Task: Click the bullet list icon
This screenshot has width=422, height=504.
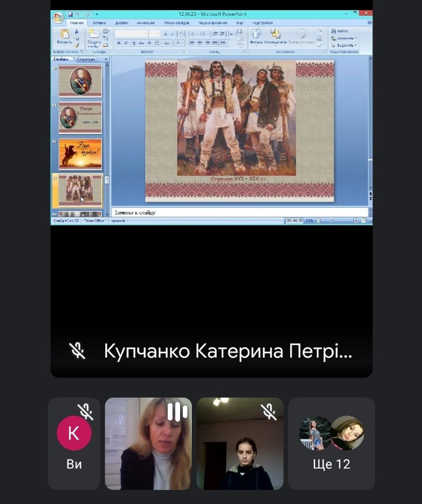Action: [x=192, y=34]
